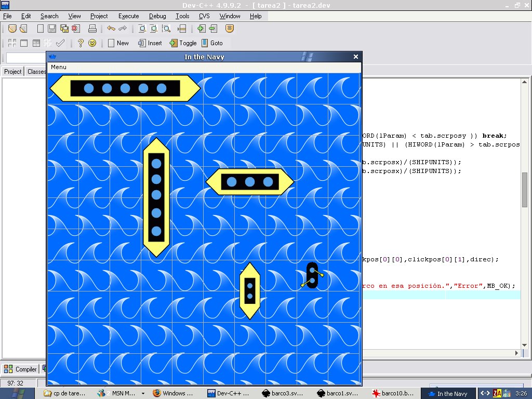
Task: Open the Tools menu
Action: 182,16
